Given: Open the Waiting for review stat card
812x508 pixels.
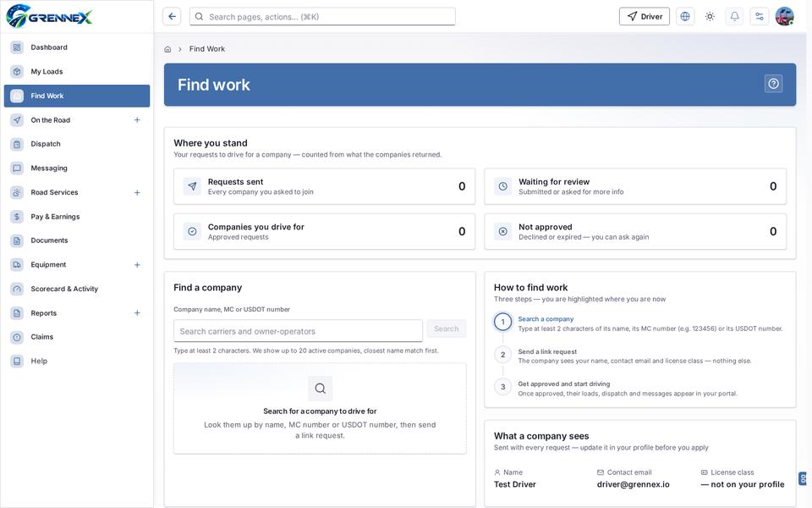Looking at the screenshot, I should (635, 186).
